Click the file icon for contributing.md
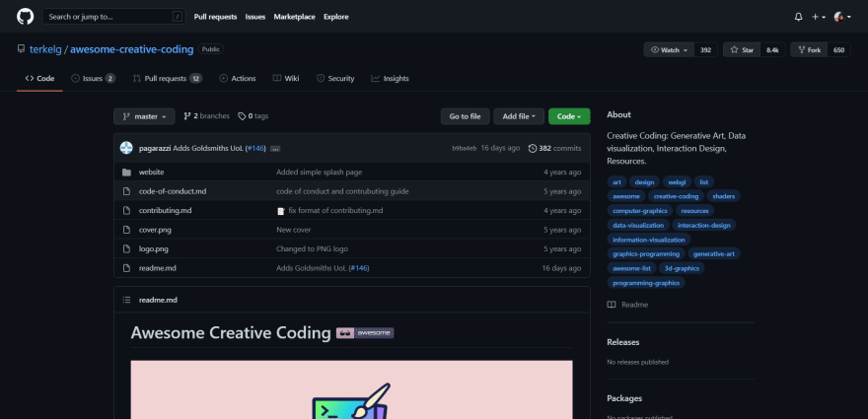Screen dimensions: 868x419 [x=127, y=210]
